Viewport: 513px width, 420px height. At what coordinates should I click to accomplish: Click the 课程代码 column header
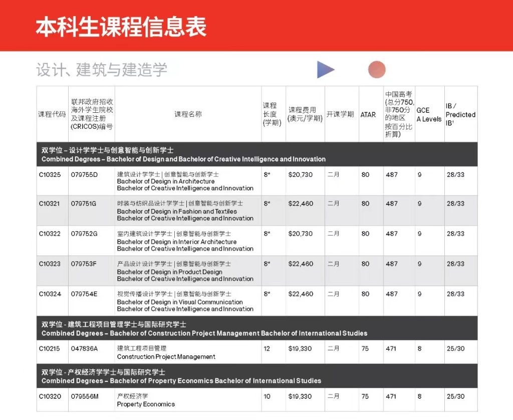52,114
